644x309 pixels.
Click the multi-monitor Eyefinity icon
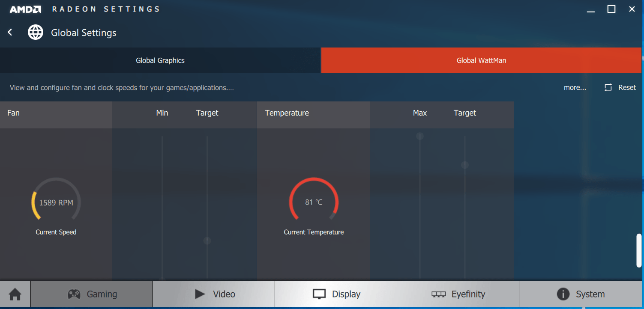pyautogui.click(x=438, y=294)
